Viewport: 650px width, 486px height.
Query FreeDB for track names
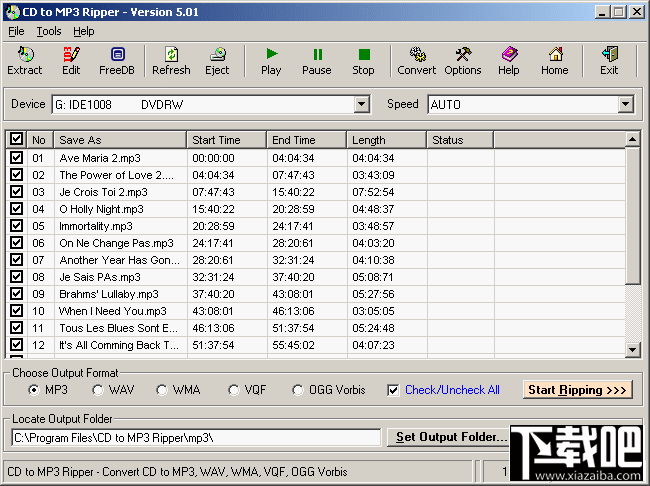pyautogui.click(x=117, y=61)
